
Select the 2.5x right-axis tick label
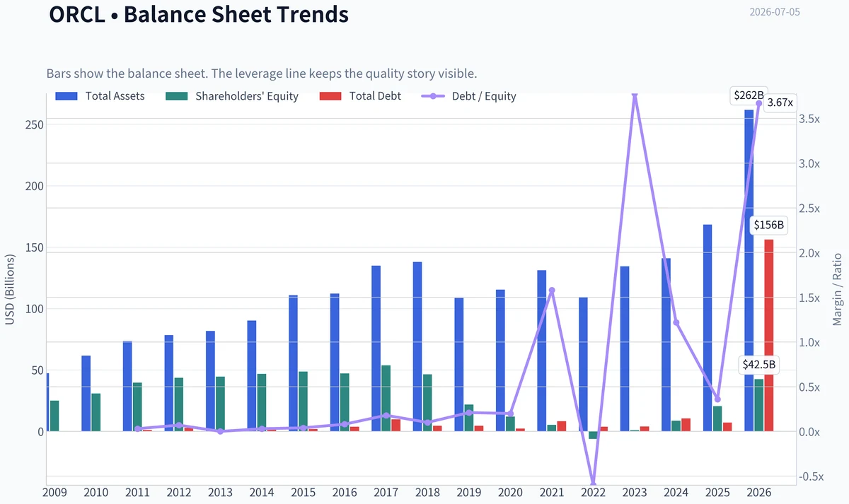click(810, 209)
